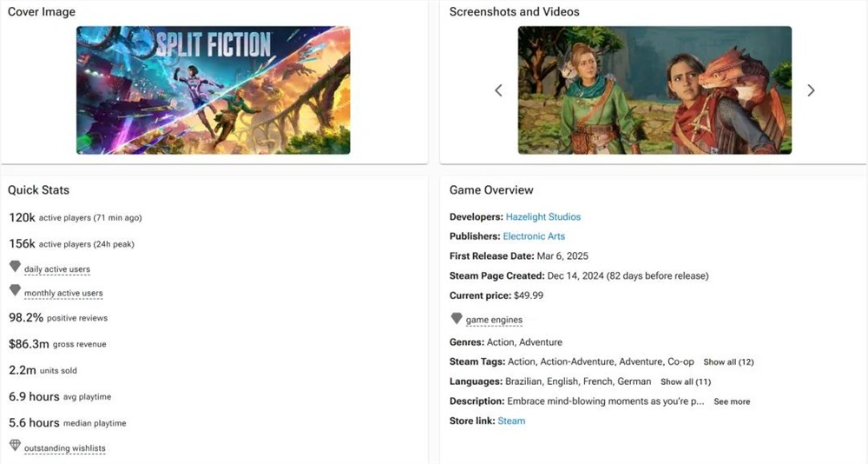Click the Split Fiction cover image
Image resolution: width=868 pixels, height=464 pixels.
coord(213,90)
